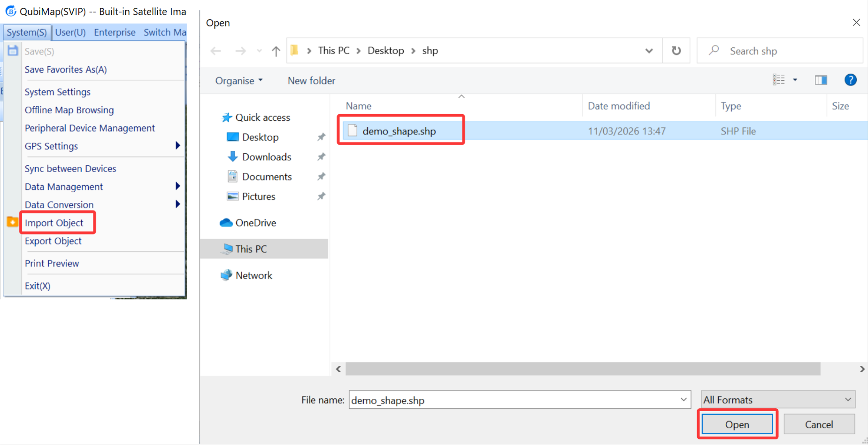Click the Cancel button
Screen dimensions: 868x445
(819, 424)
